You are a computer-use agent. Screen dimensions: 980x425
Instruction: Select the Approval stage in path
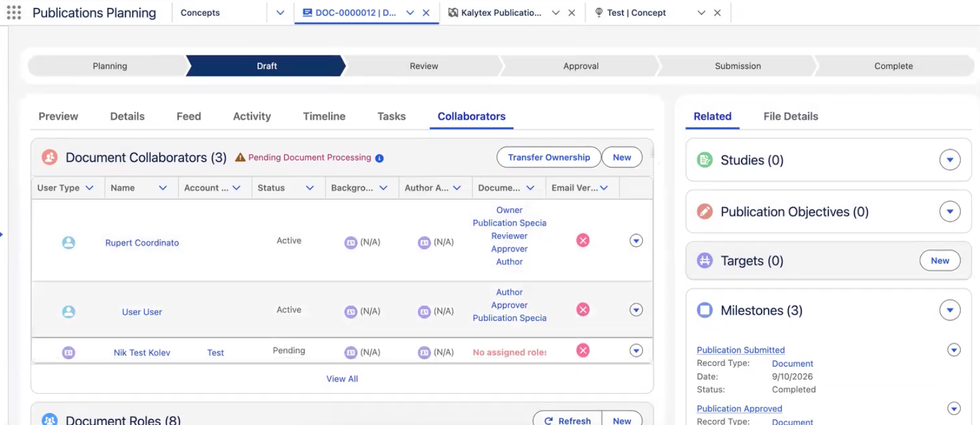point(581,66)
